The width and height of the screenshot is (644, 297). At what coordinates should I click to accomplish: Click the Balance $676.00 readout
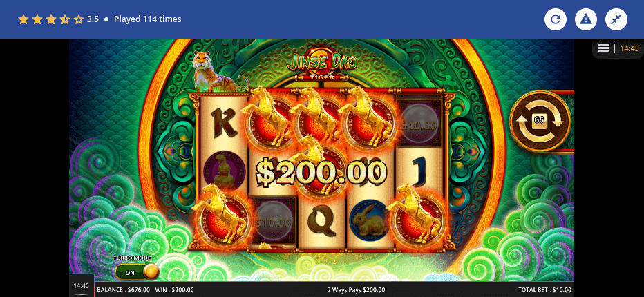pyautogui.click(x=123, y=289)
